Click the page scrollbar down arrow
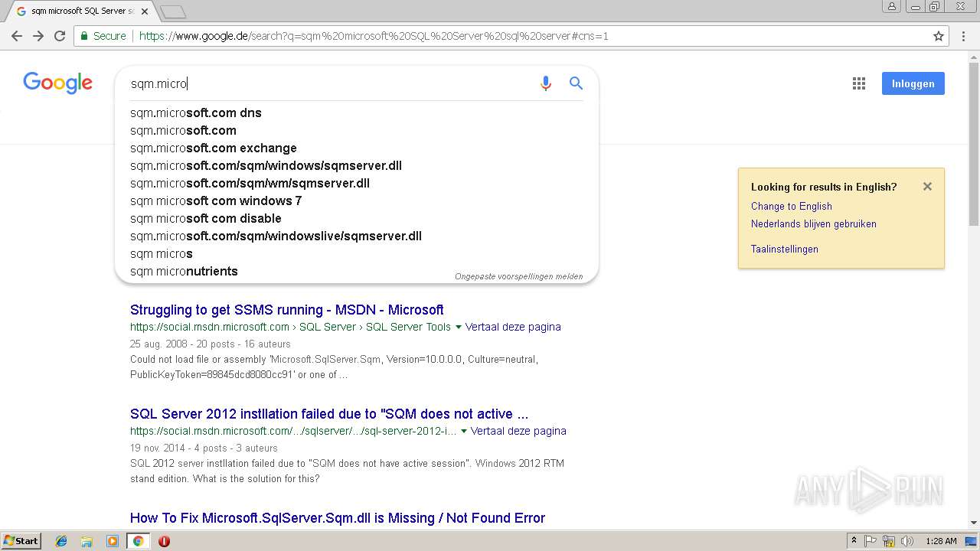Image resolution: width=980 pixels, height=551 pixels. point(974,523)
